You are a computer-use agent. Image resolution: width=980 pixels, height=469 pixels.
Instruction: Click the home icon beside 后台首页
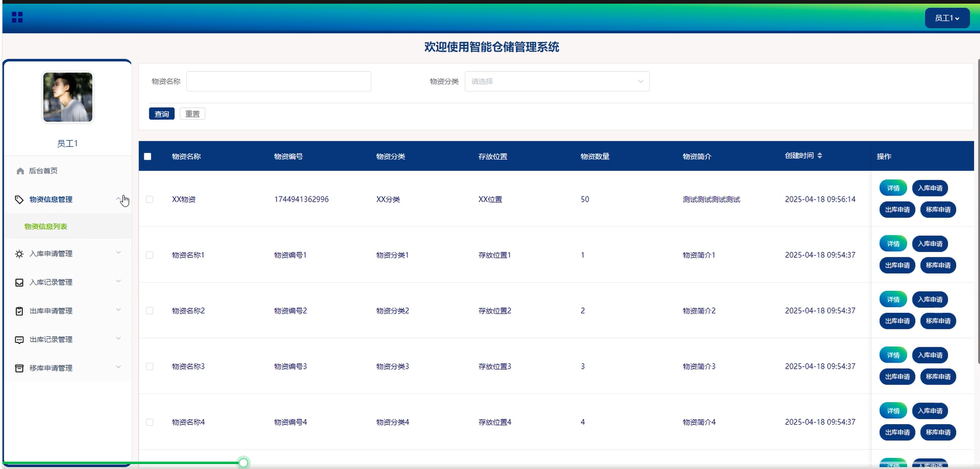[20, 171]
